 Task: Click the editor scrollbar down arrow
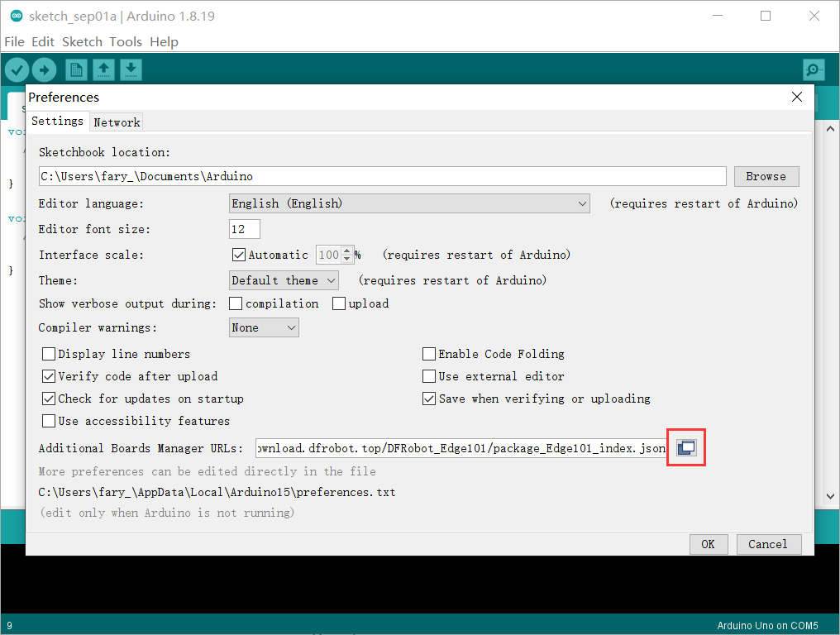click(x=830, y=496)
